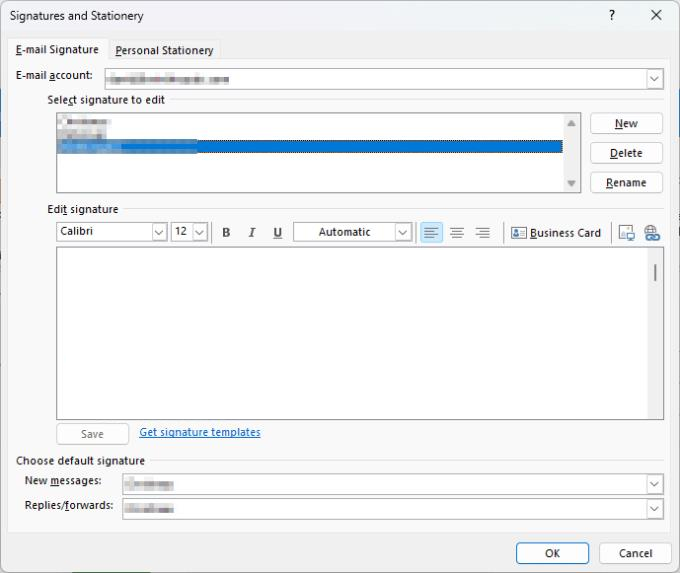Screen dimensions: 680x573
Task: Expand the New messages signature dropdown
Action: [x=654, y=484]
